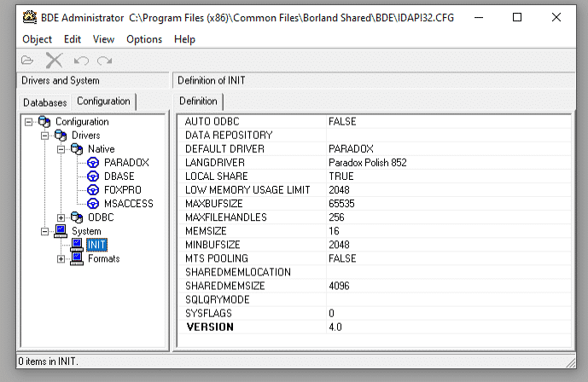Click the MINBUFSIZE value 2048
This screenshot has height=382, width=588.
339,245
